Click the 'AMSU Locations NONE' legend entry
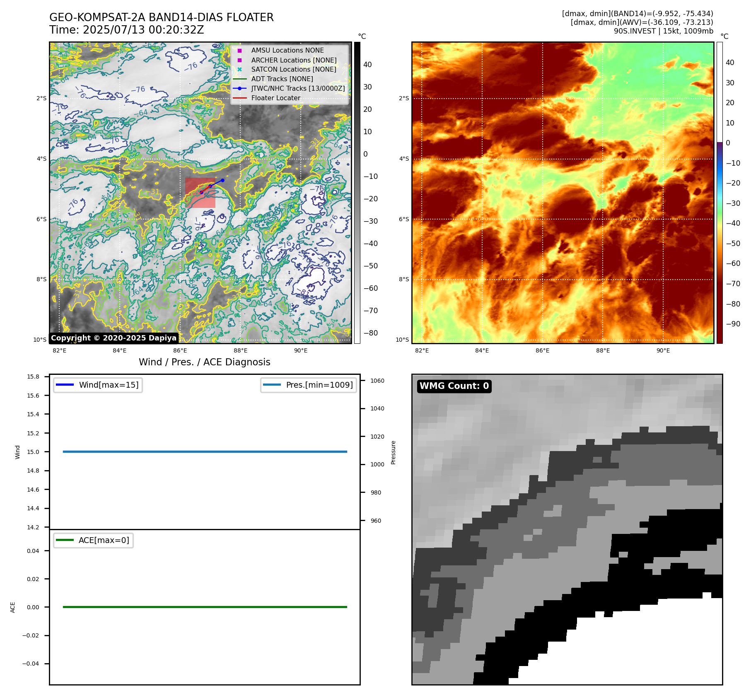Screen dimensions: 751x700 click(x=287, y=50)
